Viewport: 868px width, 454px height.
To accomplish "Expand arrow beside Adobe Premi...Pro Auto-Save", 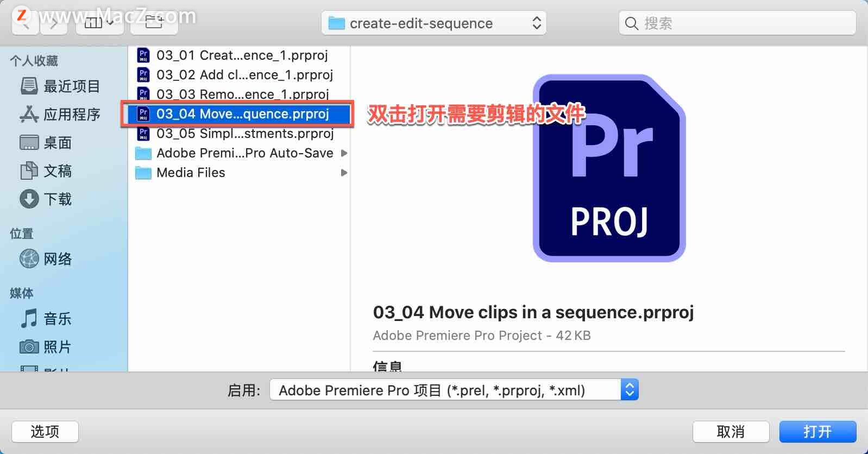I will coord(344,153).
